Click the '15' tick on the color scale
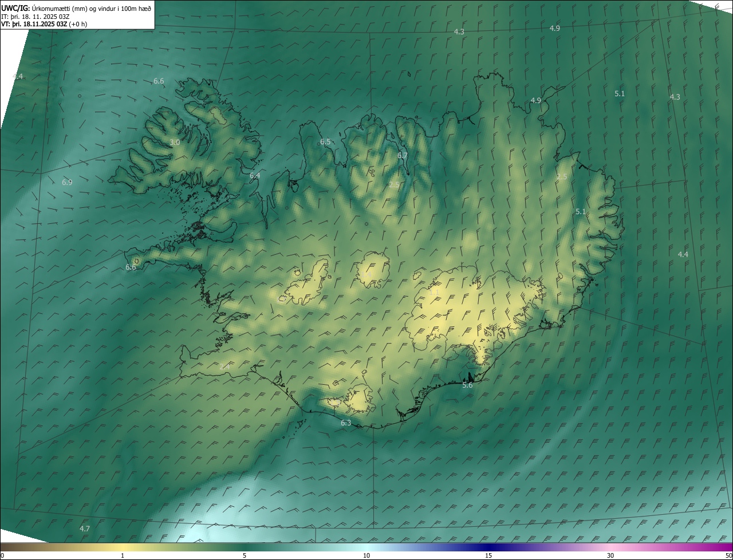 pyautogui.click(x=488, y=556)
